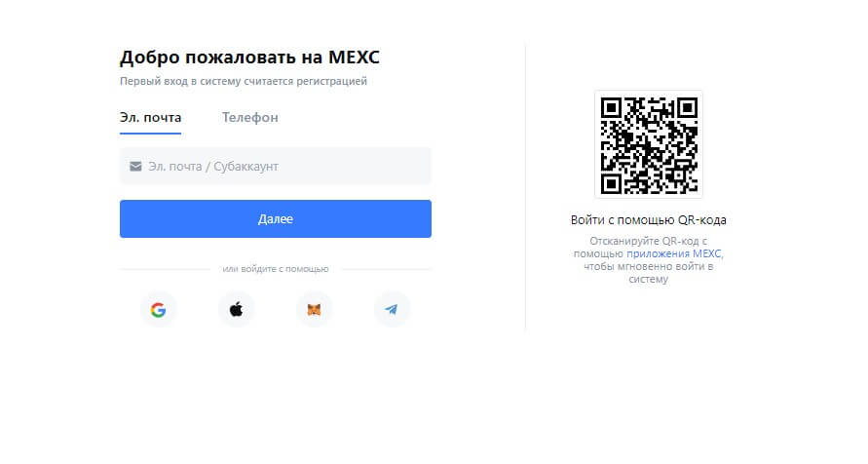This screenshot has height=464, width=868.
Task: Log in via the Telegram paper-plane icon
Action: 392,310
